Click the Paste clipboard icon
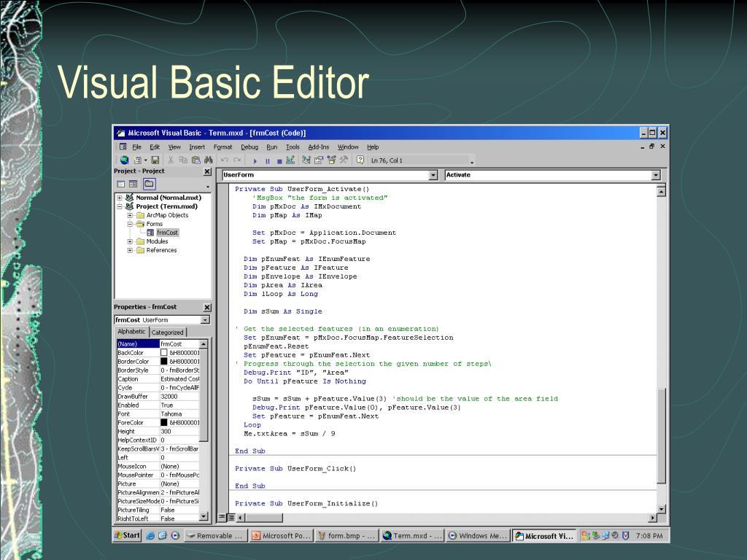 (x=196, y=160)
